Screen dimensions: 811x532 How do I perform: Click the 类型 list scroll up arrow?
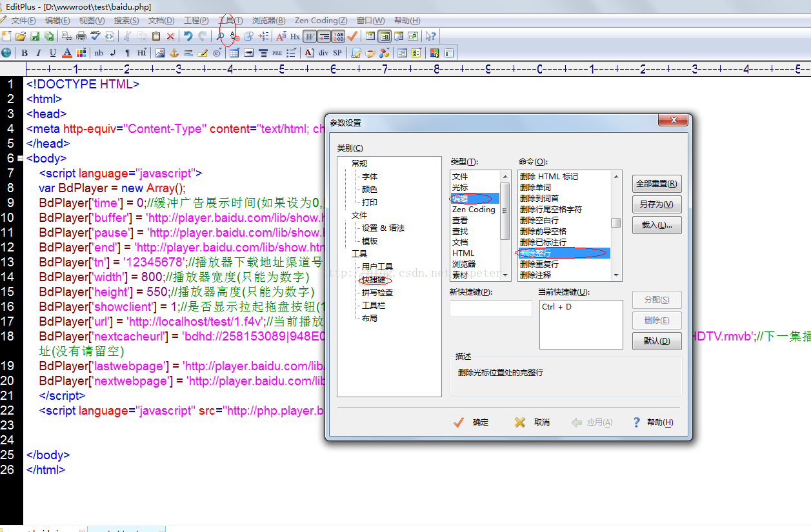505,176
